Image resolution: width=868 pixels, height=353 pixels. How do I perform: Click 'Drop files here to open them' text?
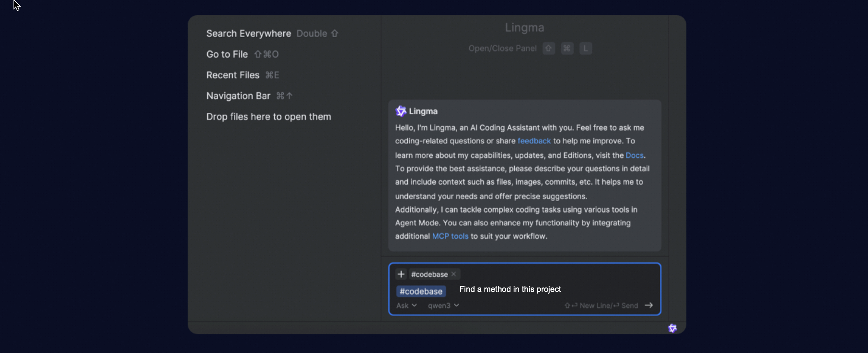point(269,117)
